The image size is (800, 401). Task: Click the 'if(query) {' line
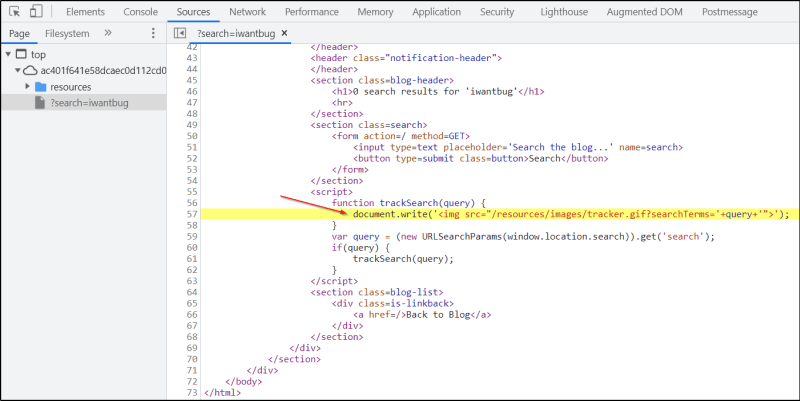click(361, 248)
